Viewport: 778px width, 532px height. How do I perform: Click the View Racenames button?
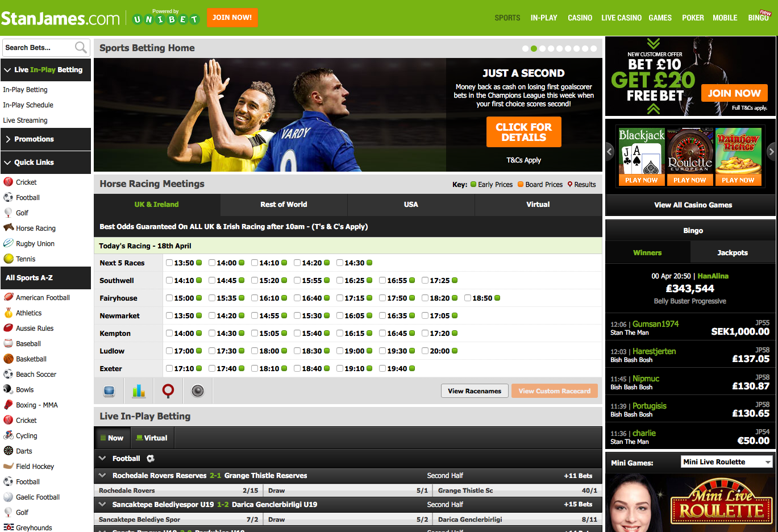pyautogui.click(x=475, y=391)
